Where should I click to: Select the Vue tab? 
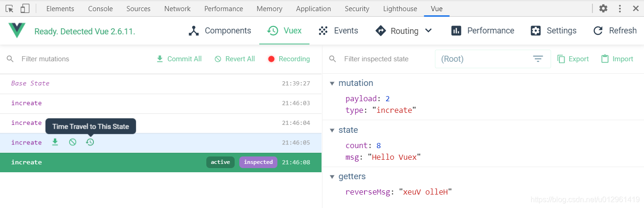(436, 9)
